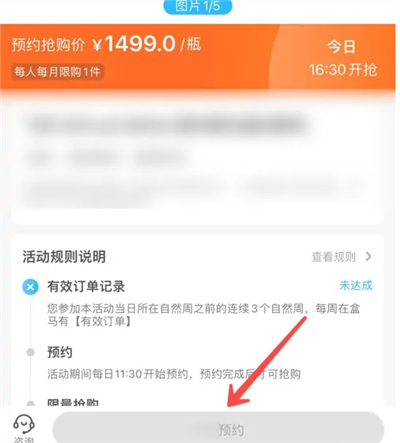Tap the 预约抢购价 label

tap(48, 45)
